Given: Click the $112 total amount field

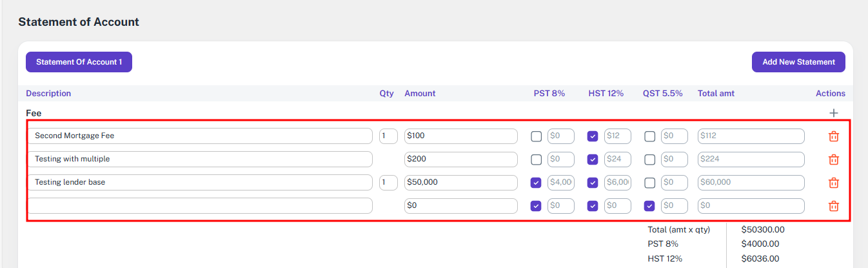Looking at the screenshot, I should point(751,136).
